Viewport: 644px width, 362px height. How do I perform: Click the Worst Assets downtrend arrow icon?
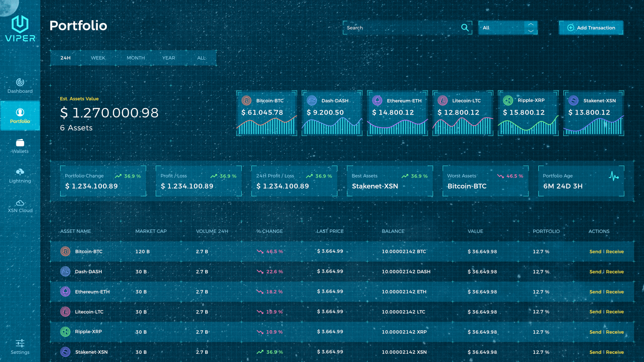(x=501, y=176)
